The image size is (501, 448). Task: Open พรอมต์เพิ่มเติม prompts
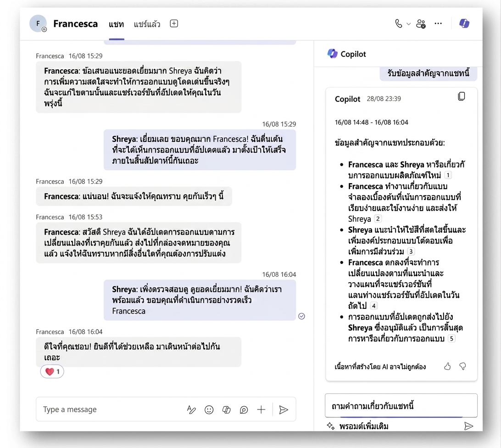[x=364, y=426]
